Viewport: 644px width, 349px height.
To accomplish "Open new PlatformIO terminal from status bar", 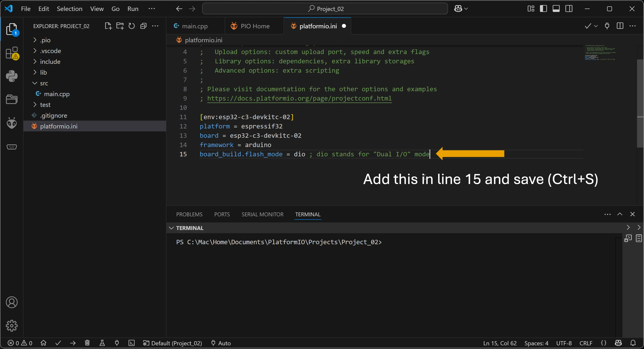I will (132, 343).
